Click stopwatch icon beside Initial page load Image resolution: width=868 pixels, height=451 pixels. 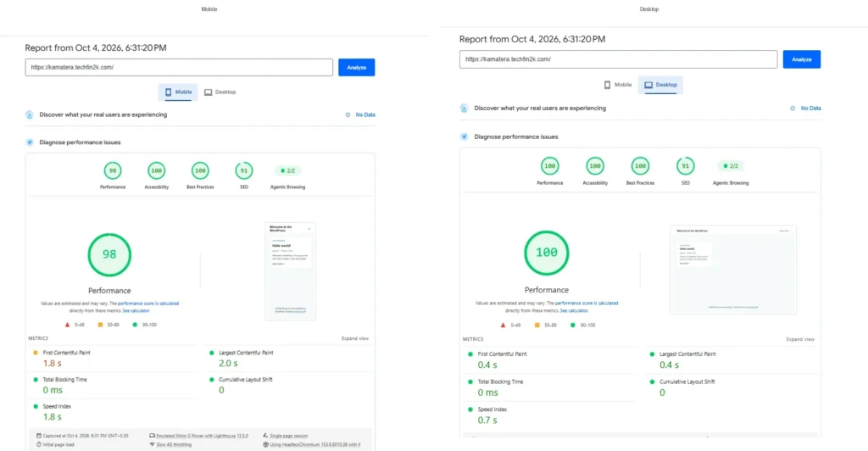39,444
